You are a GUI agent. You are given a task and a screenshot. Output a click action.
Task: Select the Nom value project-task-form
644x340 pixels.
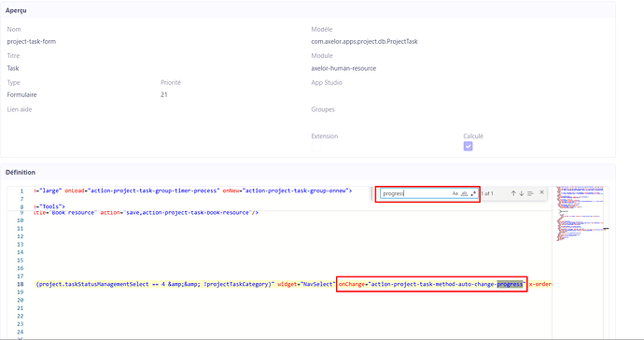coord(31,41)
